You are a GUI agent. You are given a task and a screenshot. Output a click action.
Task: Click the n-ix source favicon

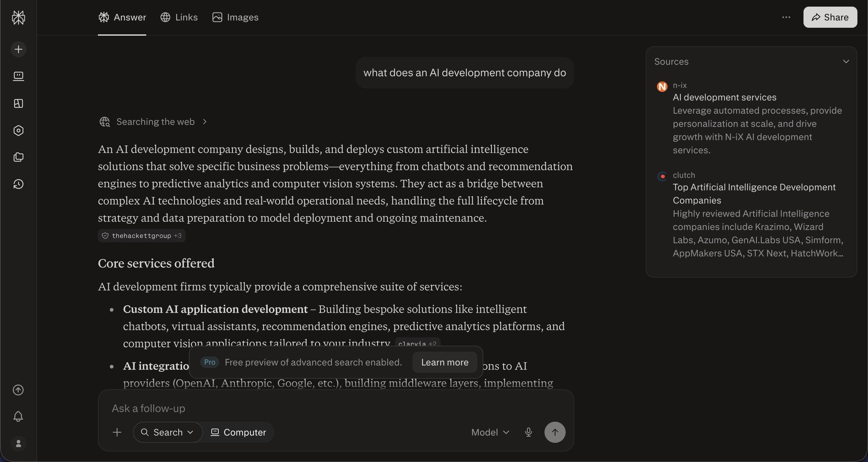coord(662,87)
